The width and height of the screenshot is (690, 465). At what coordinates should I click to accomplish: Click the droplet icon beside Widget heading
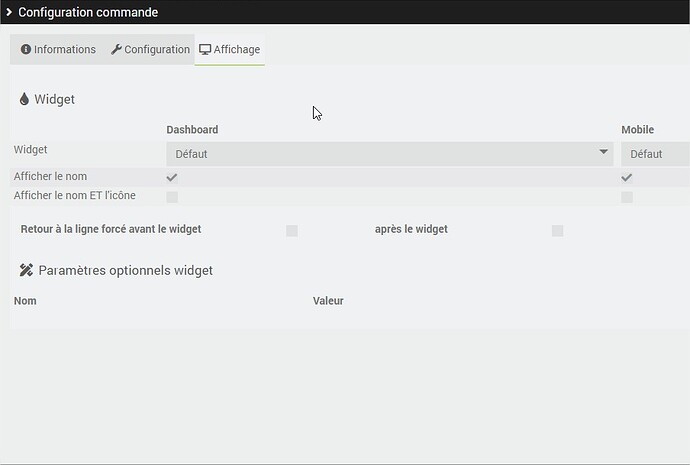[x=24, y=99]
